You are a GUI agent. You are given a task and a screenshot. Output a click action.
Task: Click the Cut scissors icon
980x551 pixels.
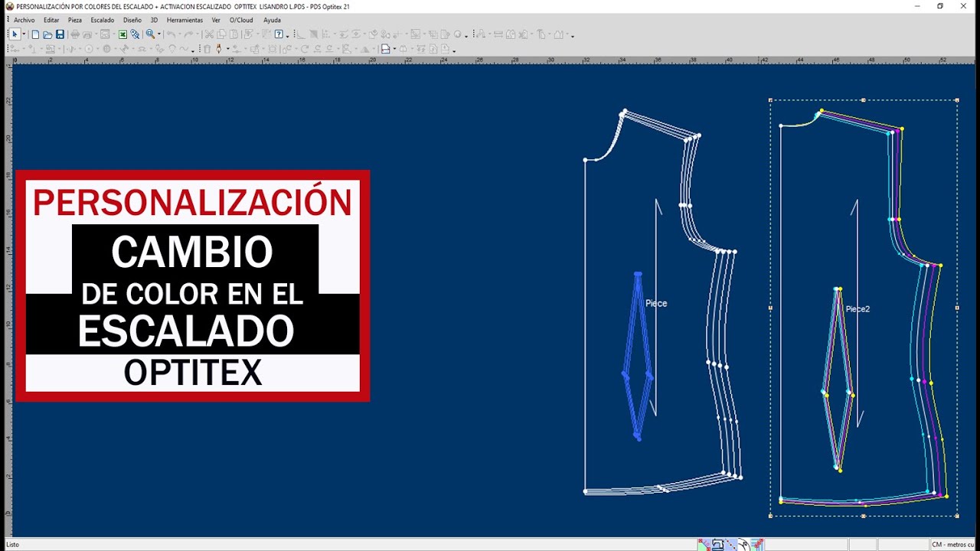pyautogui.click(x=208, y=34)
